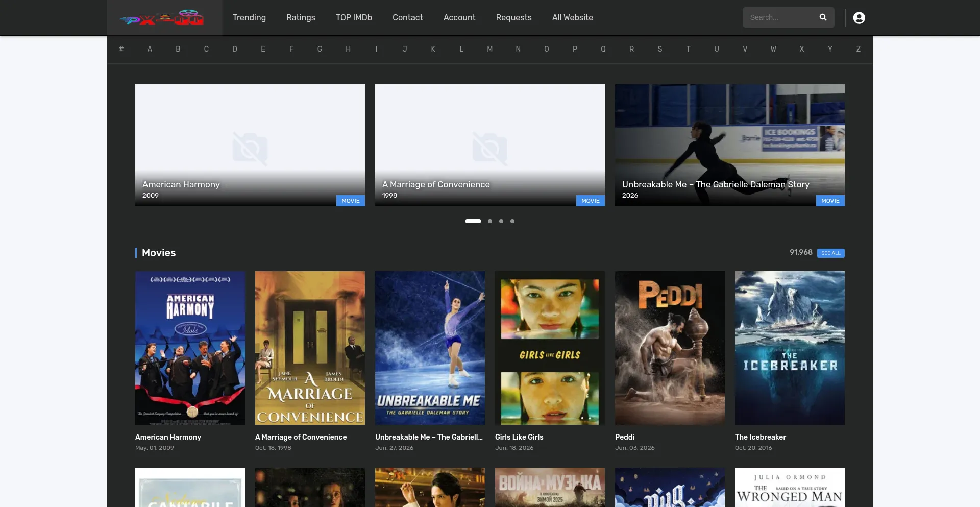Open the Requests page
The width and height of the screenshot is (980, 507).
[514, 17]
